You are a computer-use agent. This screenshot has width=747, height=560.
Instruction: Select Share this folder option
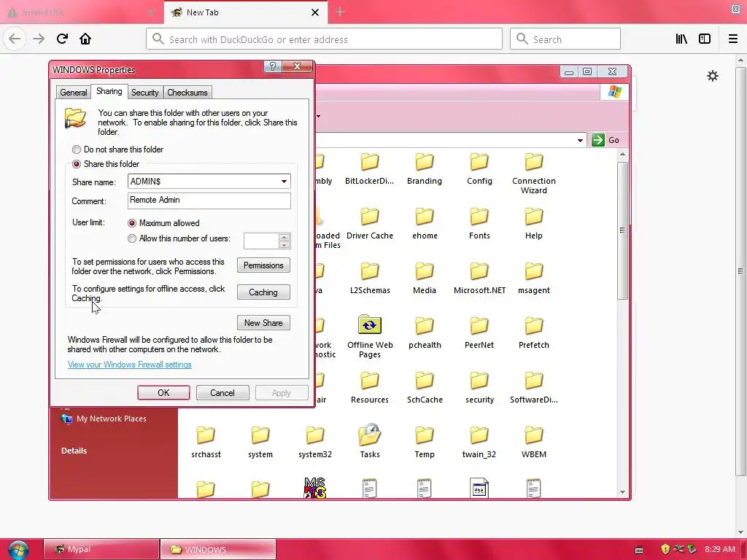pos(106,164)
